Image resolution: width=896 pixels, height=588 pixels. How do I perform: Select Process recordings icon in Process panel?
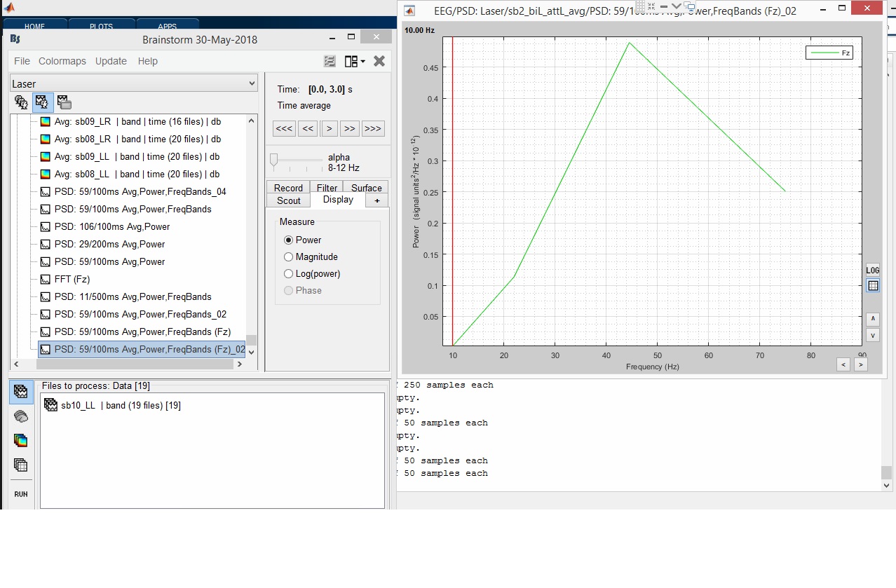(21, 392)
